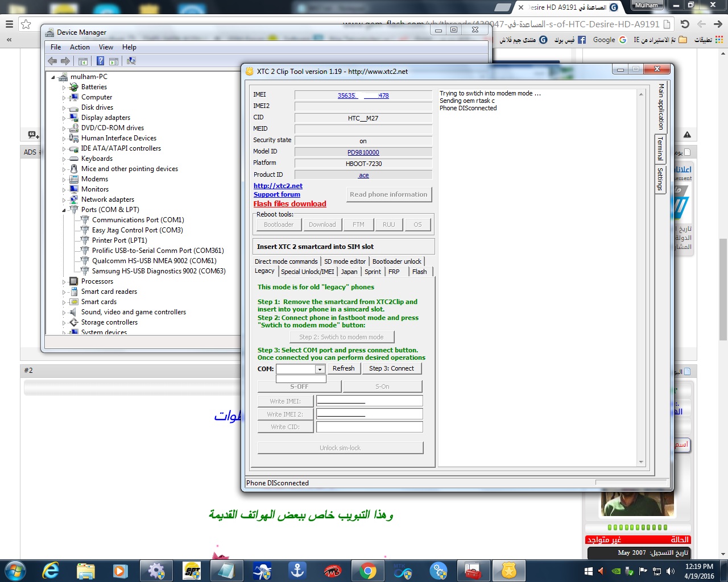This screenshot has height=582, width=728.
Task: Click the Refresh COM ports button
Action: 344,368
